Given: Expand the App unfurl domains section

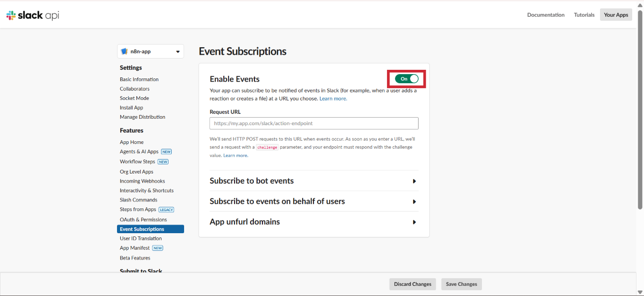Looking at the screenshot, I should [314, 222].
